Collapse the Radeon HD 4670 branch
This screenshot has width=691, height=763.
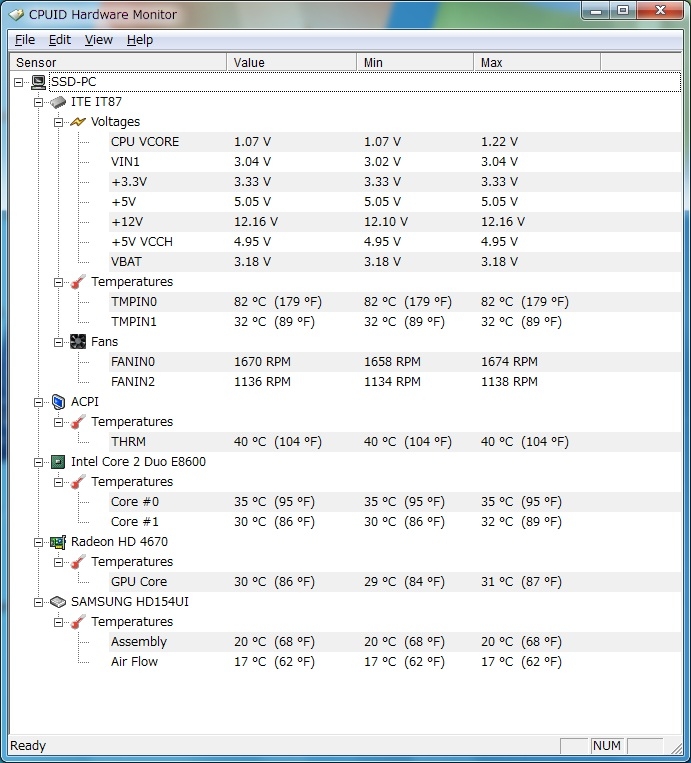tap(39, 542)
